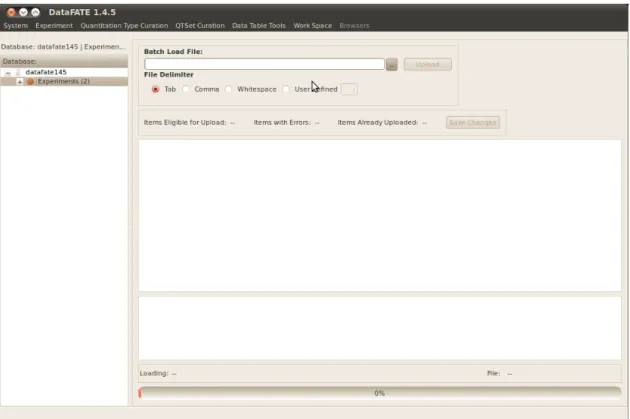Click the 0% loading progress bar

click(380, 393)
